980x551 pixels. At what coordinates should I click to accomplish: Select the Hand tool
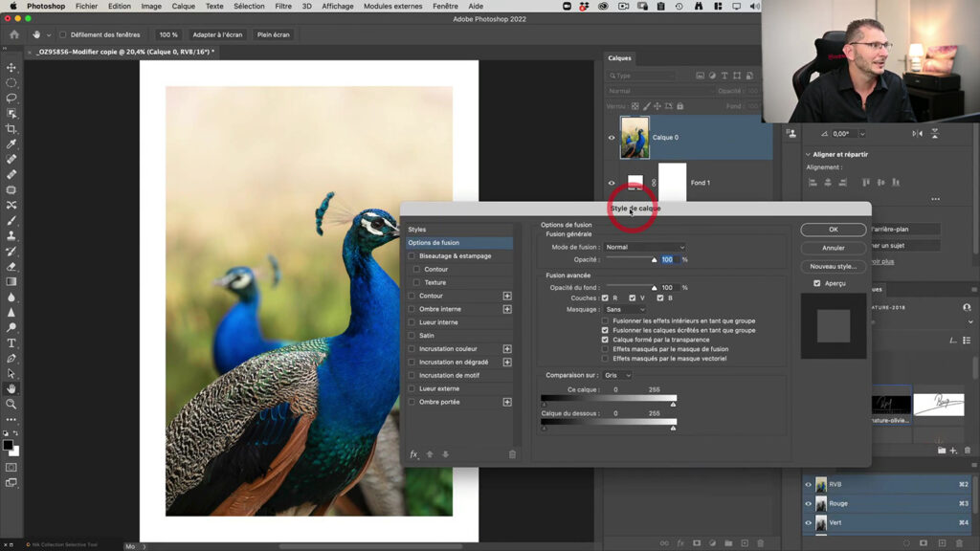click(x=11, y=389)
